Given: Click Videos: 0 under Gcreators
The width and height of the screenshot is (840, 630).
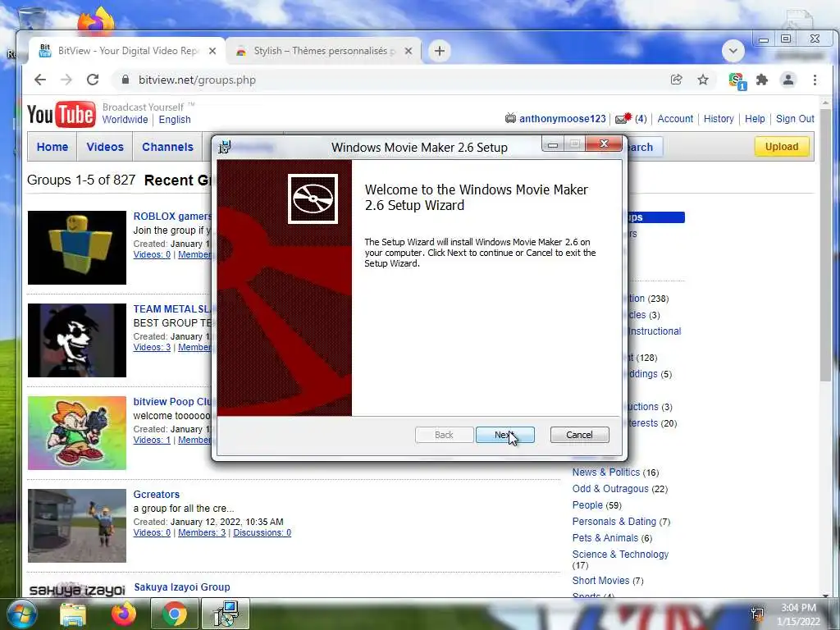Looking at the screenshot, I should (x=152, y=532).
